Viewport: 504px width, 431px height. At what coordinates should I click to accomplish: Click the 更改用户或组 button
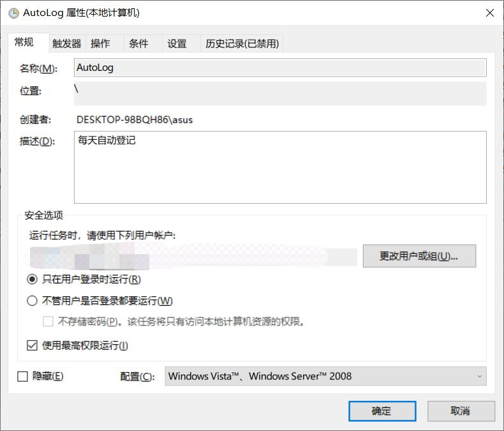click(x=419, y=256)
